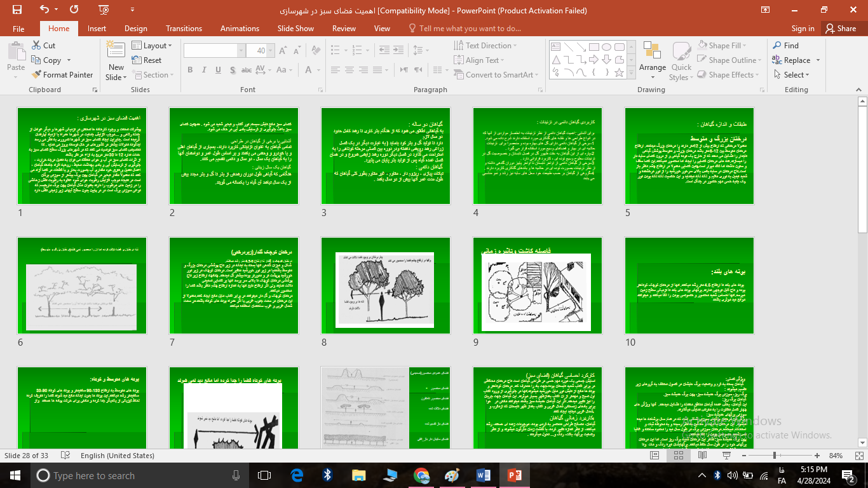Click the zoom slider handle in status bar
Image resolution: width=868 pixels, height=488 pixels.
point(775,456)
